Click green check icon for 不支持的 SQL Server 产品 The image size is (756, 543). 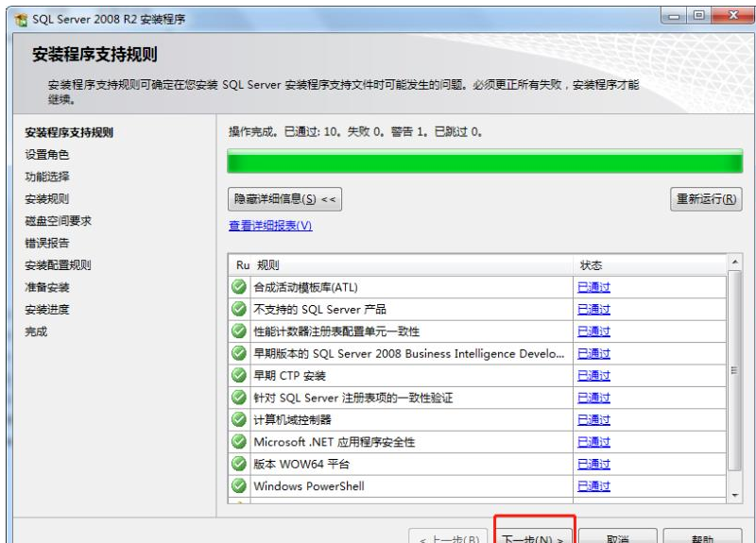click(x=239, y=309)
